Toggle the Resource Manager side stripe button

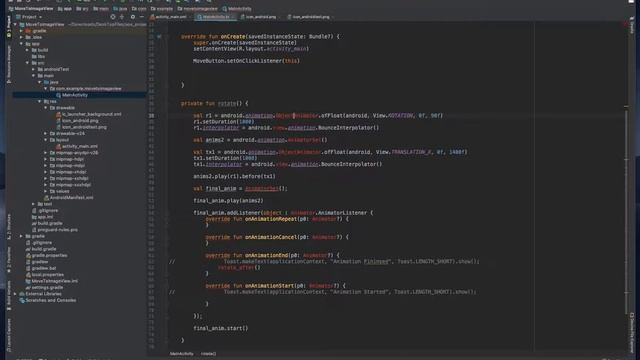(9, 63)
